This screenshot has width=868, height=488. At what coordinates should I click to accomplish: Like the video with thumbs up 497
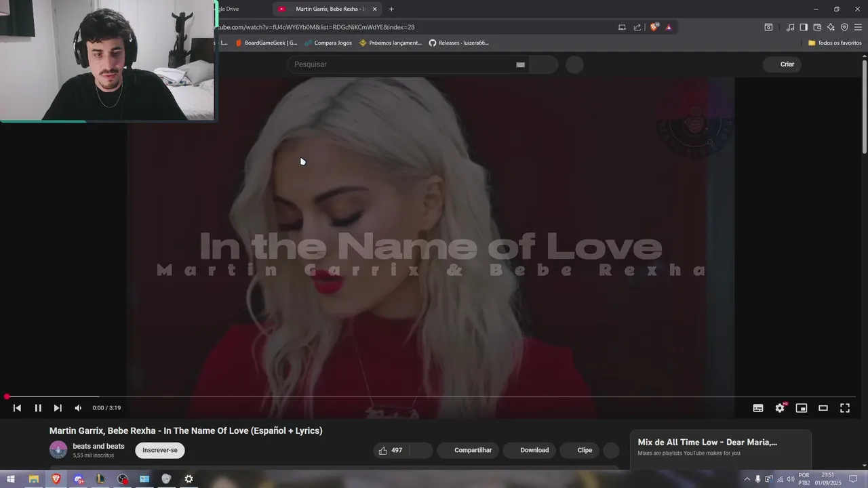point(391,450)
